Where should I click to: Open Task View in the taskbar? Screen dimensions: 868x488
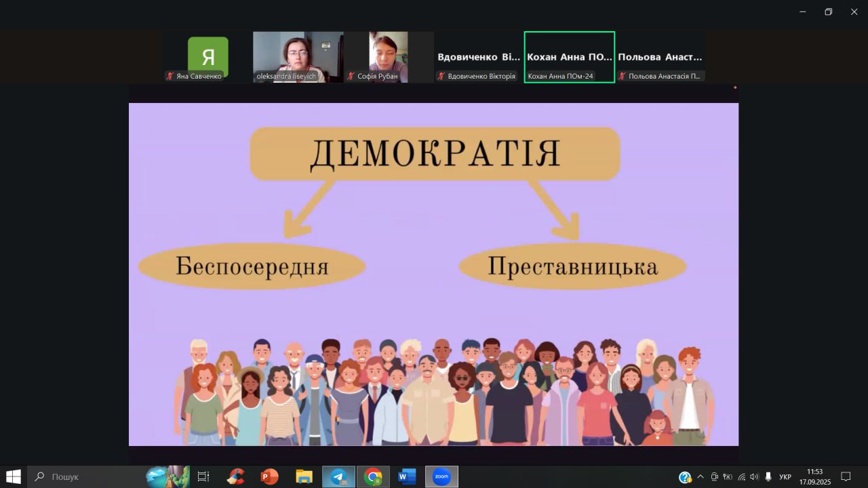tap(202, 476)
